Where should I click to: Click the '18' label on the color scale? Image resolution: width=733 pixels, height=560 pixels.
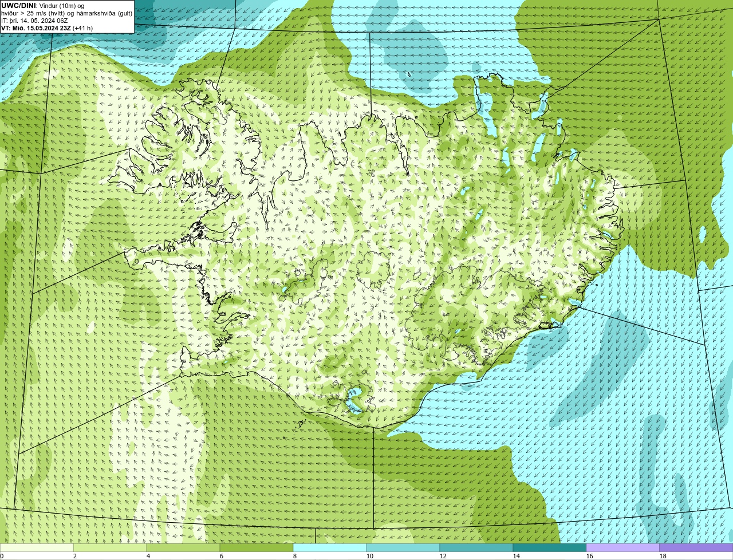[663, 556]
